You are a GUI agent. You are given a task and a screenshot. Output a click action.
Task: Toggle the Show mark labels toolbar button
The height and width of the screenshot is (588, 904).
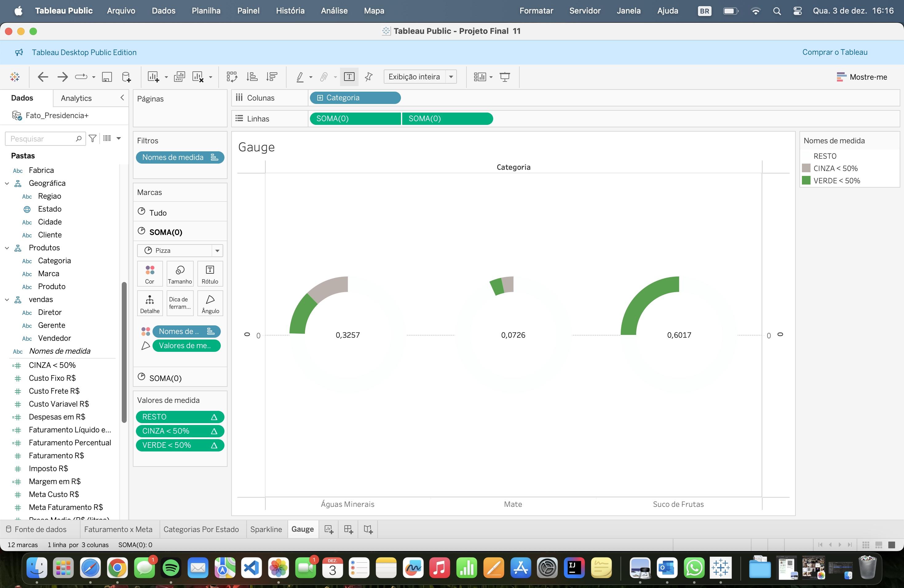click(349, 77)
